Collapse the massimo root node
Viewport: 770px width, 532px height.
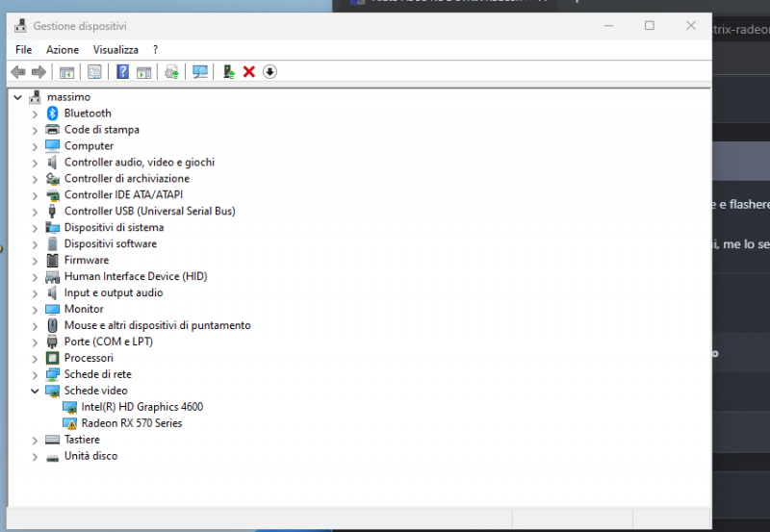tap(17, 97)
